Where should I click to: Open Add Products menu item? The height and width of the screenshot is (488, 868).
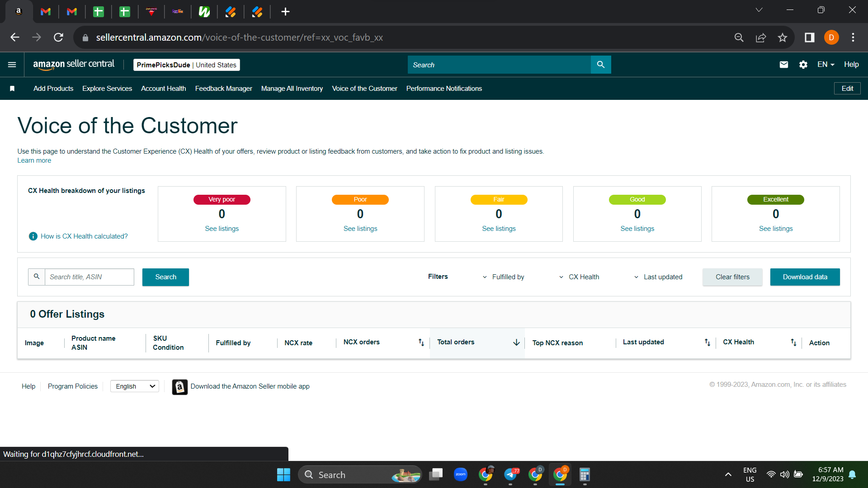tap(53, 89)
